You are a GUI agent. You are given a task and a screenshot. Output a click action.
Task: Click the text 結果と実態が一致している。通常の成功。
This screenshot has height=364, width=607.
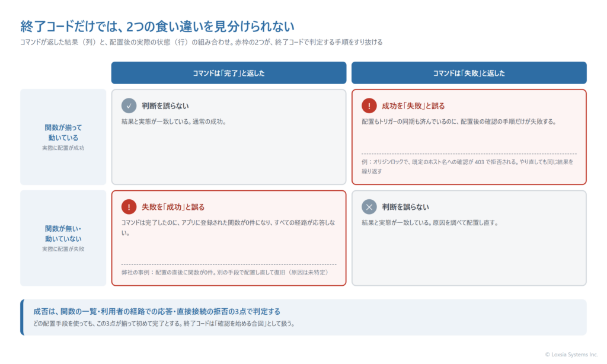point(174,122)
